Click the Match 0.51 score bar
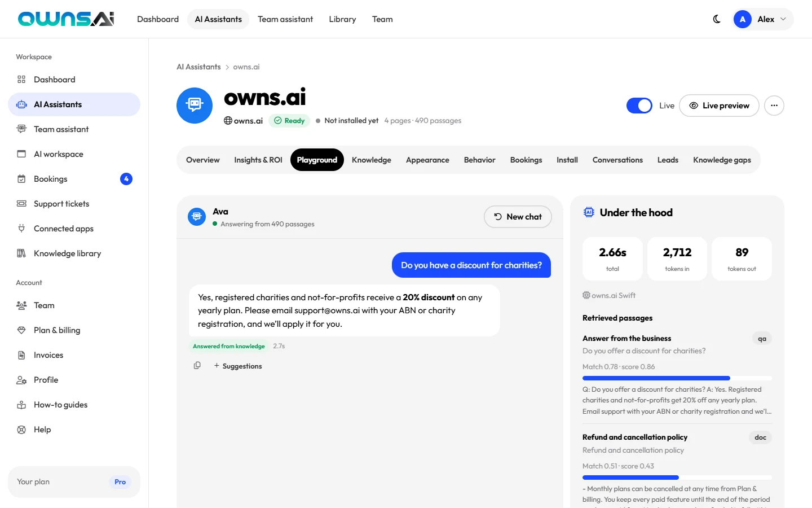The width and height of the screenshot is (812, 508). coord(677,478)
